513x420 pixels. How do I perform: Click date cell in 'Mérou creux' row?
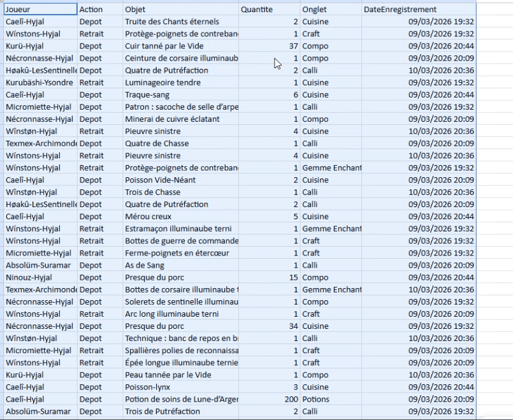(419, 217)
